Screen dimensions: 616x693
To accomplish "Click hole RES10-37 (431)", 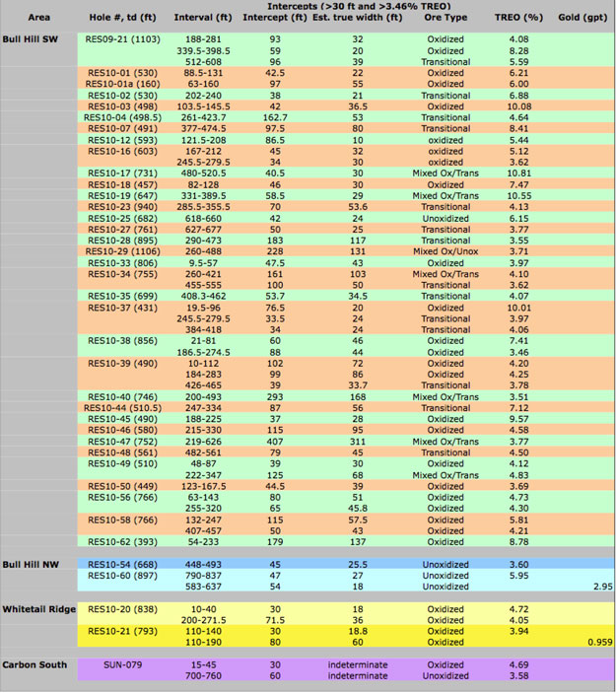I will 122,308.
